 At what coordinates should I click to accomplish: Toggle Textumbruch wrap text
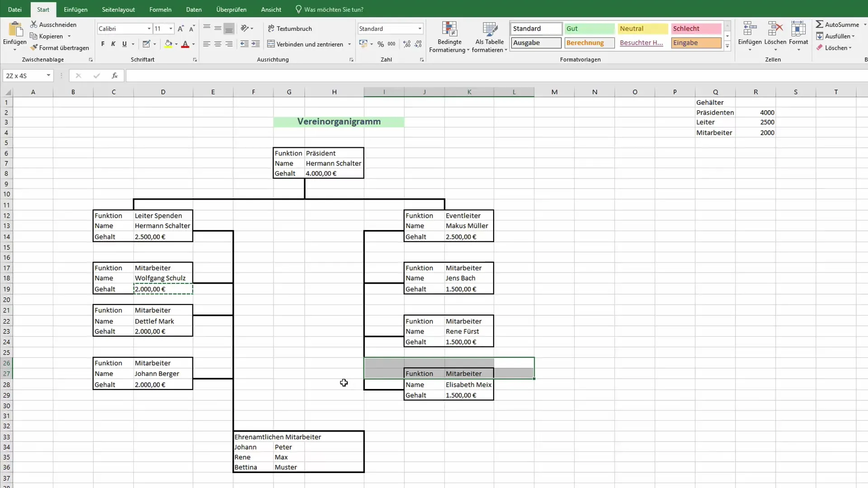click(x=290, y=28)
